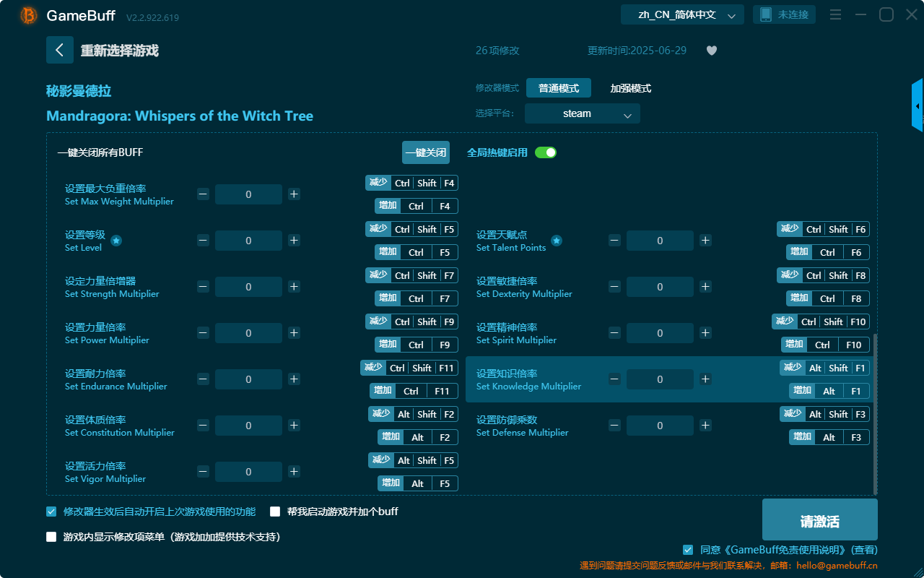Increase Set Endurance Multiplier with plus
Screen dimensions: 924x578
coord(294,379)
